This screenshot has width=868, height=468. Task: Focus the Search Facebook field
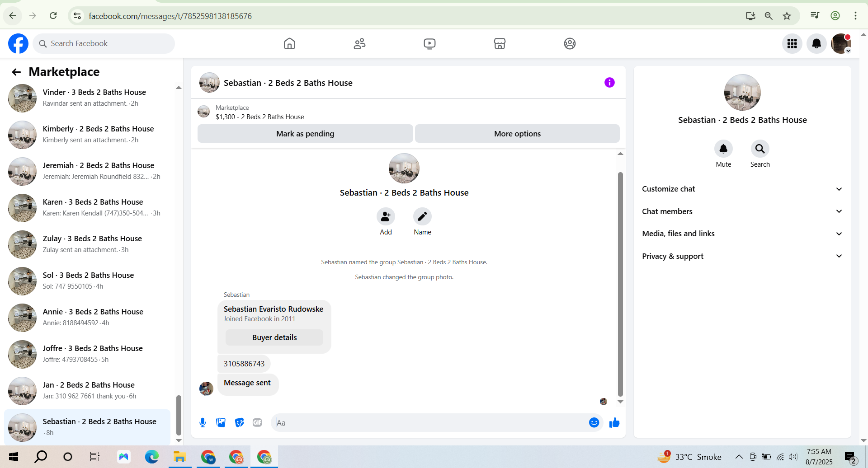click(104, 43)
